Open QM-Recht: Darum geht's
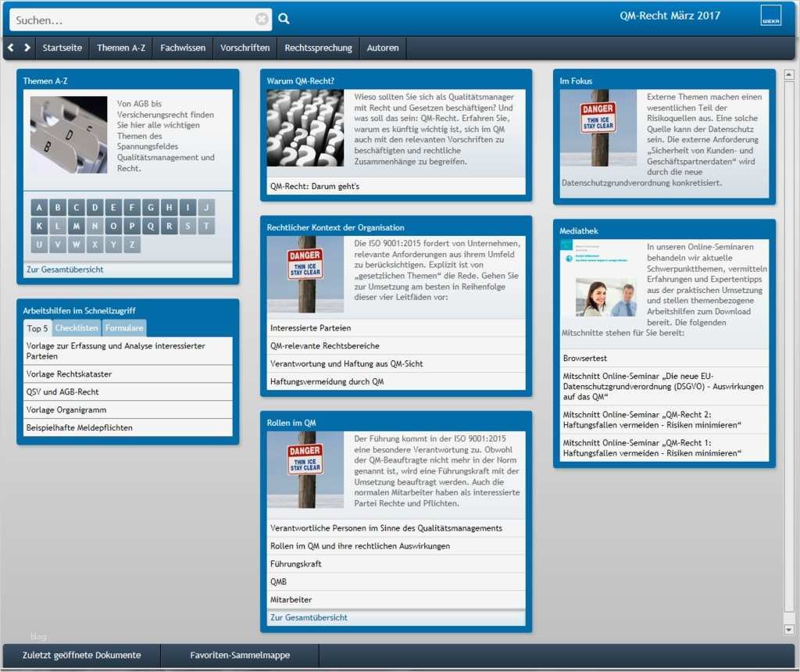Viewport: 800px width, 672px height. coord(396,186)
